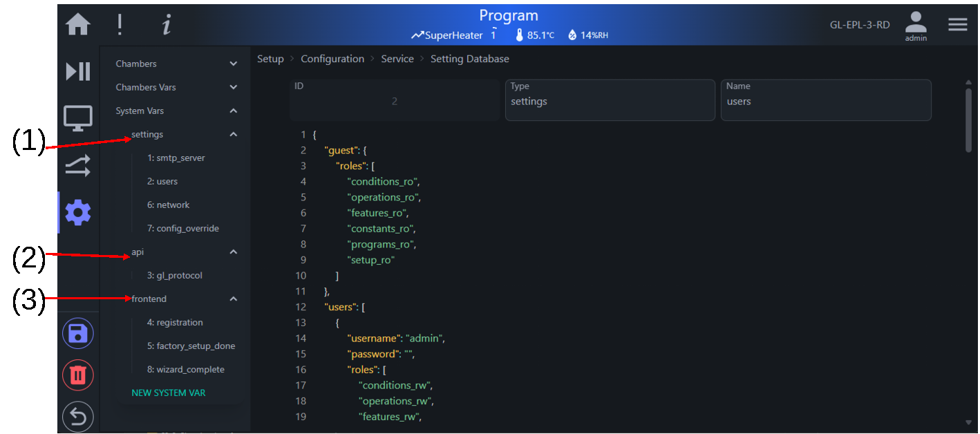
Task: Open the 6: network variable
Action: click(169, 205)
